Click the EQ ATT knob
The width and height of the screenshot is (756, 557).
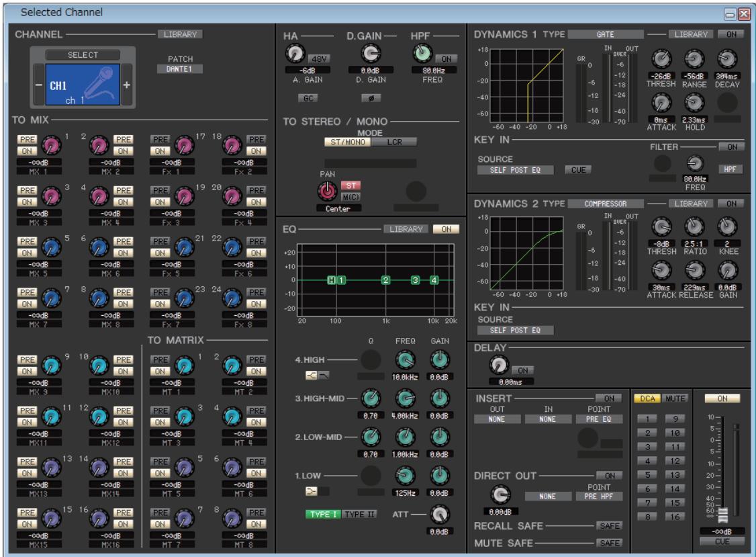(439, 515)
